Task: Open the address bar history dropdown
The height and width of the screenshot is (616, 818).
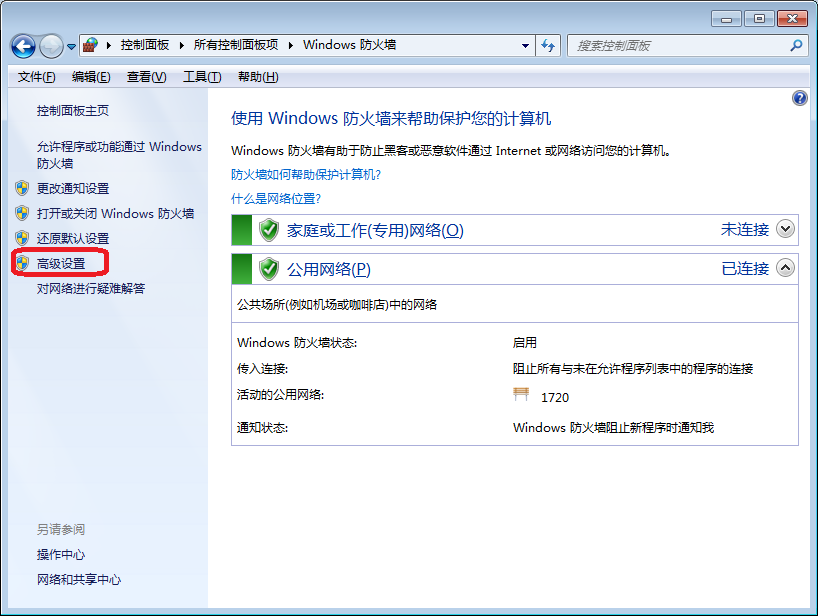Action: 525,46
